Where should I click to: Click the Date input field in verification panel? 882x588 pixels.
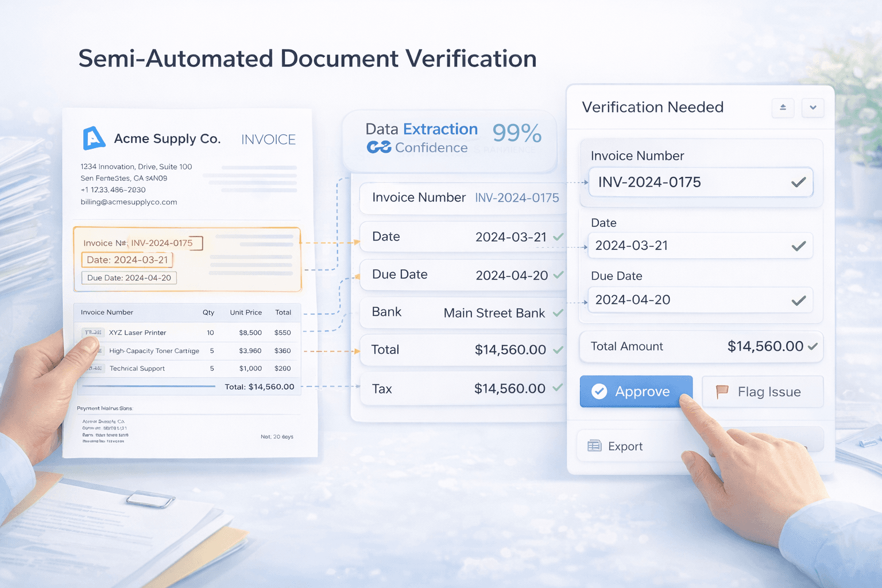tap(701, 246)
